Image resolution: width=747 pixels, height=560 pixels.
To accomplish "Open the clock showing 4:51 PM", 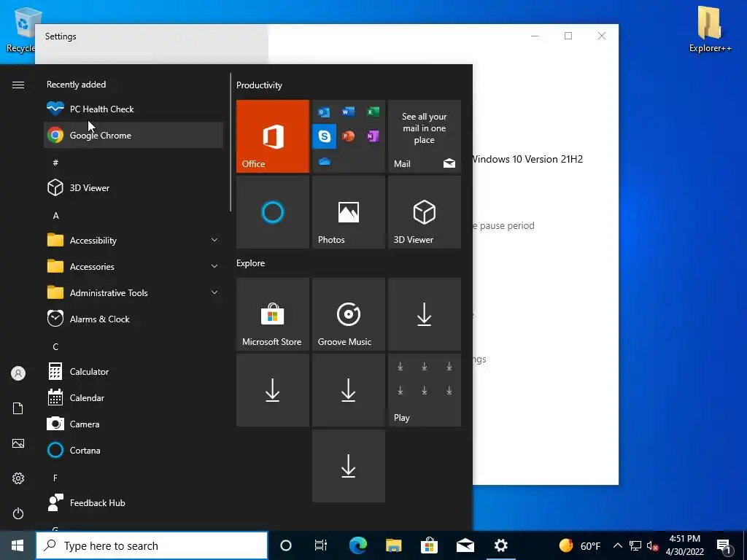I will click(685, 545).
